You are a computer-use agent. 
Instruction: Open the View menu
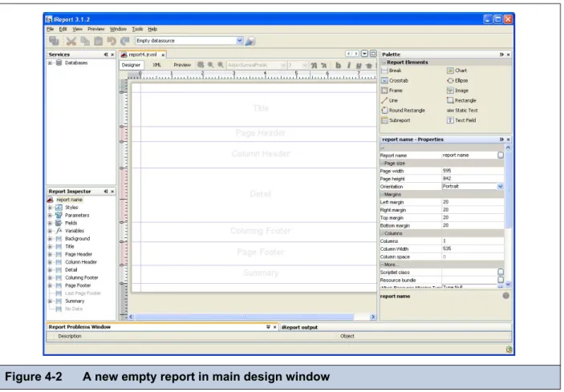click(x=77, y=29)
